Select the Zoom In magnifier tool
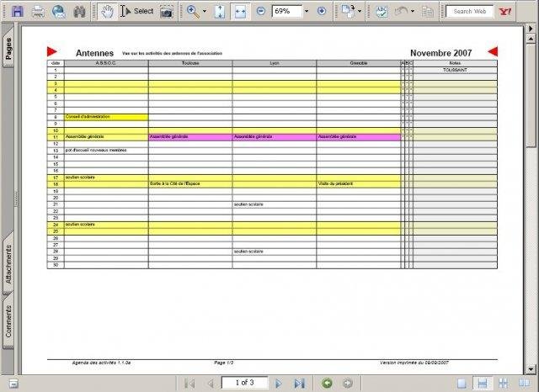 (193, 11)
